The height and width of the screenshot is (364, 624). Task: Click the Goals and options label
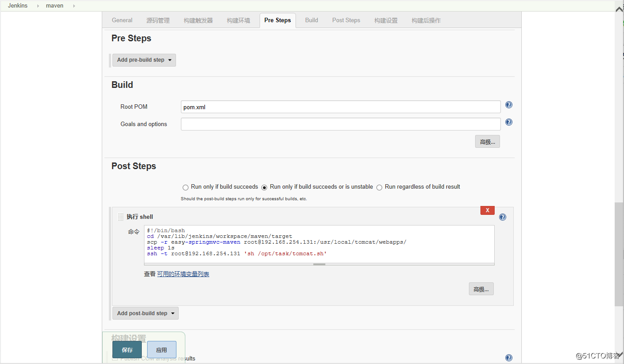point(144,124)
